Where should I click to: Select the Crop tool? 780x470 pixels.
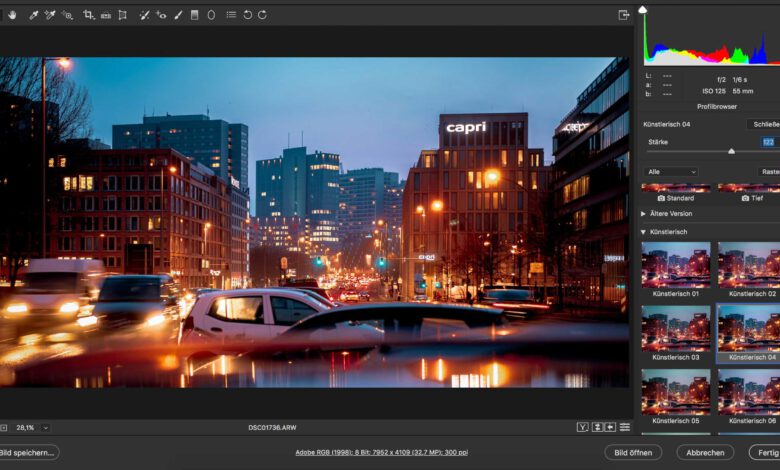click(x=89, y=15)
